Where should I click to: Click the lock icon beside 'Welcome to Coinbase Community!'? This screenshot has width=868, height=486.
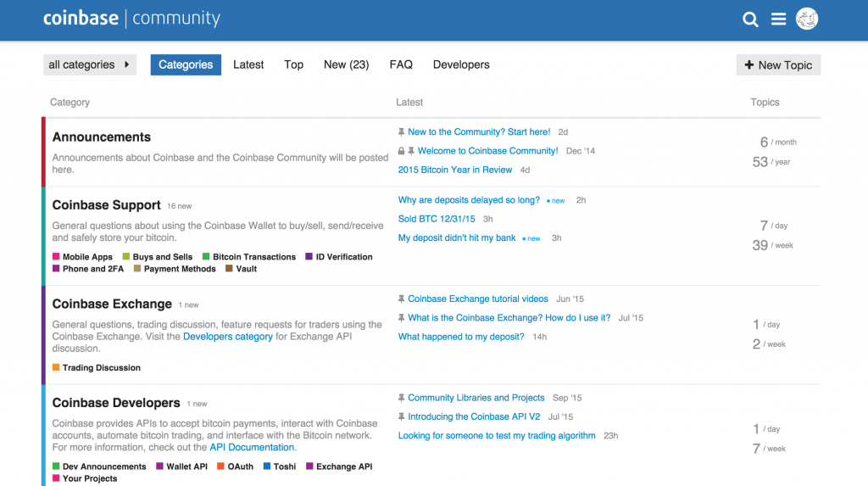point(401,151)
